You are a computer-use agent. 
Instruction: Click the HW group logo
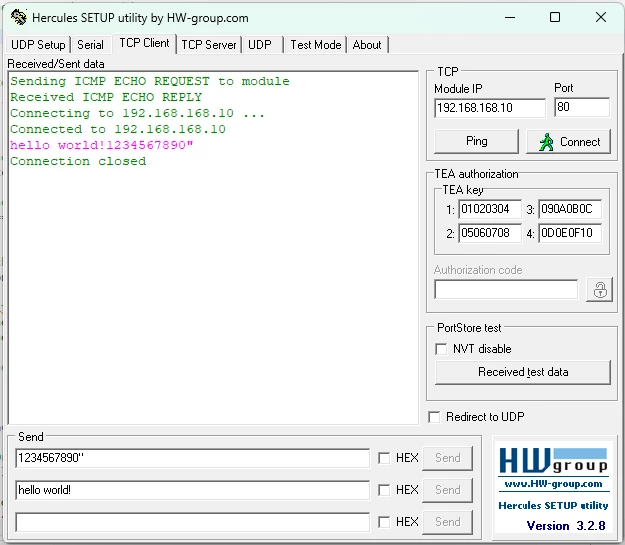point(553,461)
